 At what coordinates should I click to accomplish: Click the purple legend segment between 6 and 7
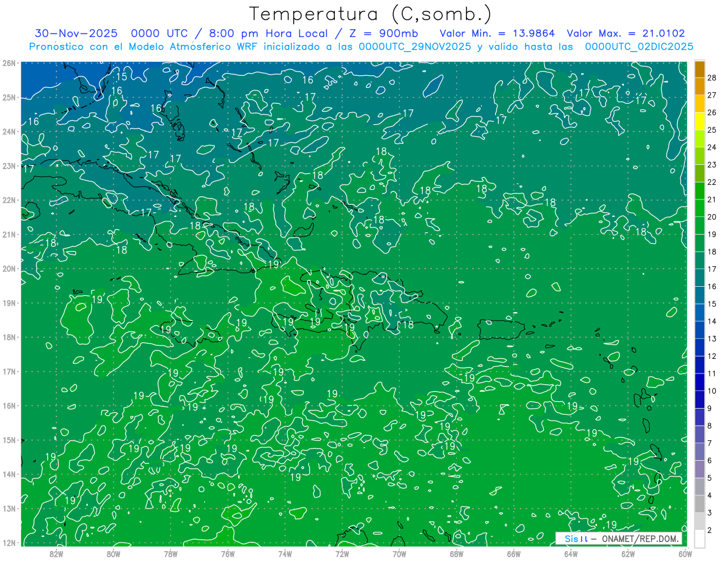click(699, 452)
